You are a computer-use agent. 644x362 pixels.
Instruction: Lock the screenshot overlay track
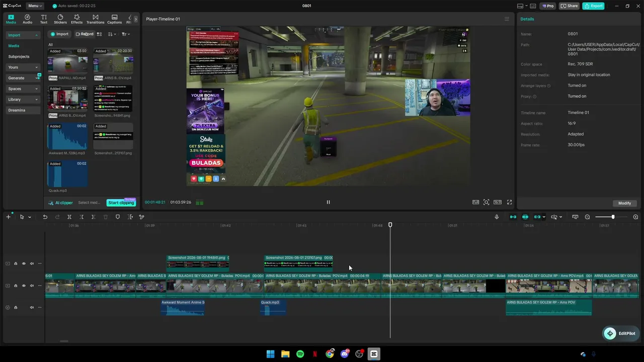coord(16,263)
